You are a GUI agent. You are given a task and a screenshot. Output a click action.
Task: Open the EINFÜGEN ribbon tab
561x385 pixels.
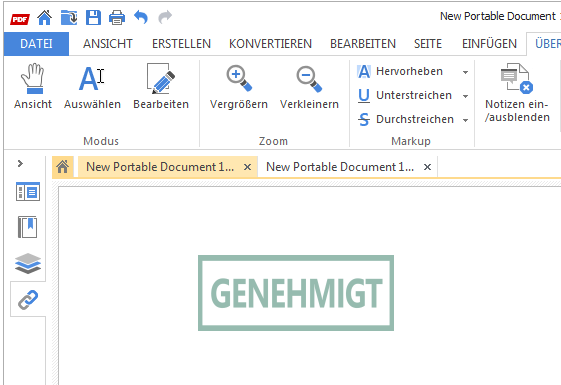point(489,44)
